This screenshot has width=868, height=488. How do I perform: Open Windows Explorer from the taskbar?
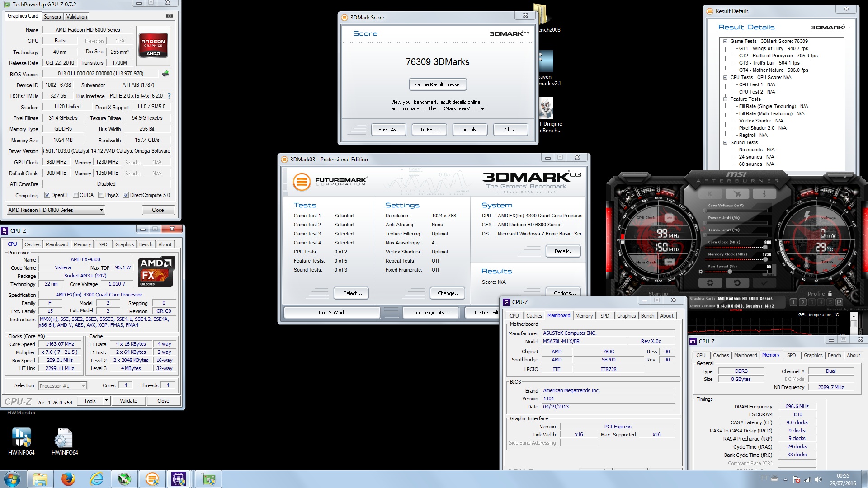(x=40, y=479)
